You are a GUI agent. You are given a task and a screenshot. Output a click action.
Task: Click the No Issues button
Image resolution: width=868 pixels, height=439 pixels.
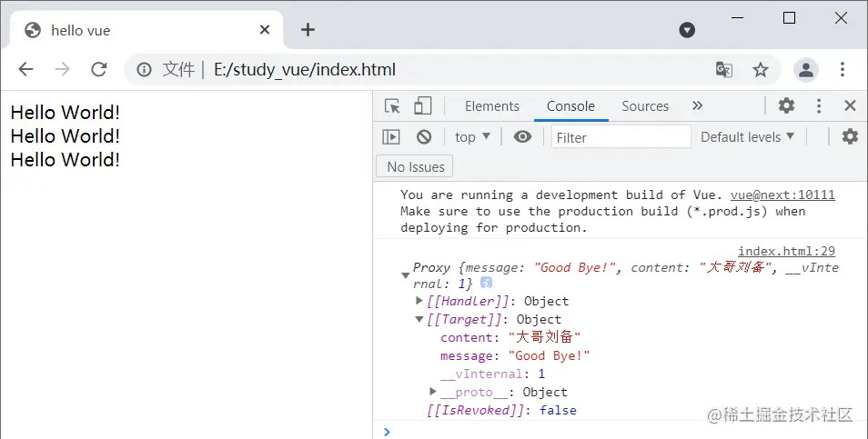pyautogui.click(x=415, y=166)
